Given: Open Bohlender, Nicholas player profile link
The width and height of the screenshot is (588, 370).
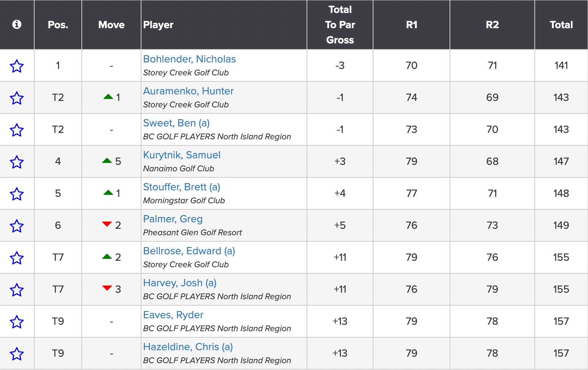Looking at the screenshot, I should (189, 59).
